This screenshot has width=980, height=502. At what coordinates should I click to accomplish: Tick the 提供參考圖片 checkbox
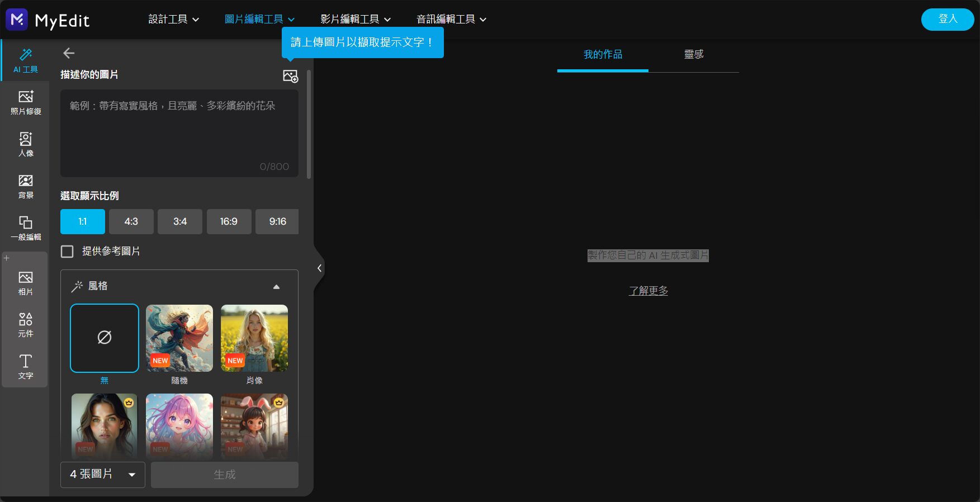coord(67,252)
